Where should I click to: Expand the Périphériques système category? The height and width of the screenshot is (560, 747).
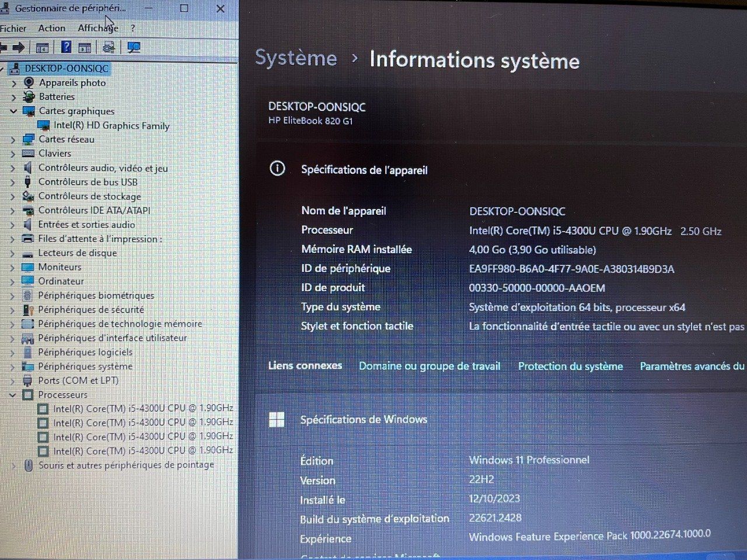(13, 366)
